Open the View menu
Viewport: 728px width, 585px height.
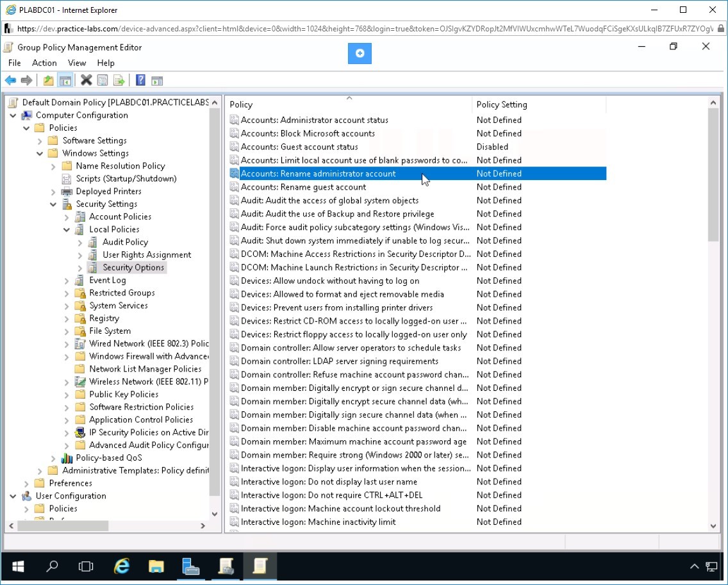click(x=77, y=63)
